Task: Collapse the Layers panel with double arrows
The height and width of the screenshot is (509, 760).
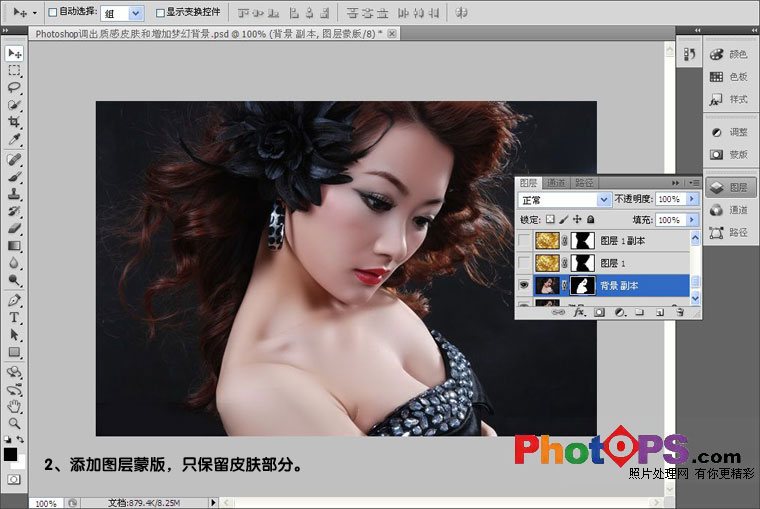Action: coord(675,183)
